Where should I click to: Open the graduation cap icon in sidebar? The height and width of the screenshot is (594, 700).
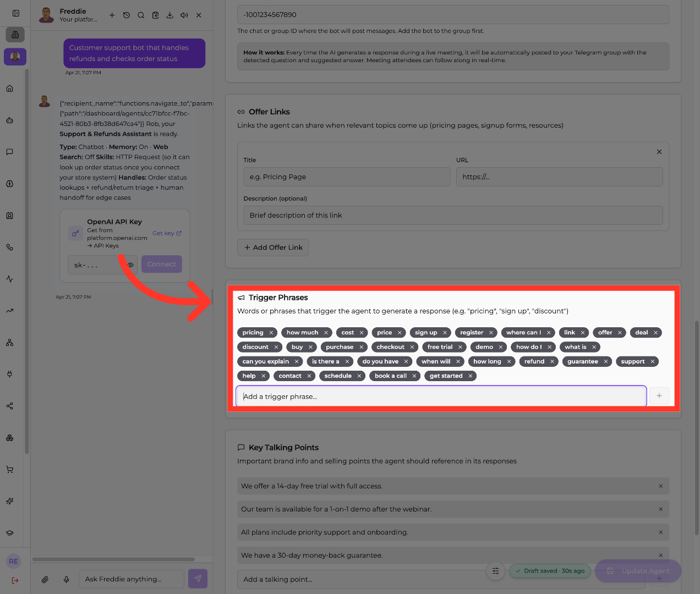10,533
